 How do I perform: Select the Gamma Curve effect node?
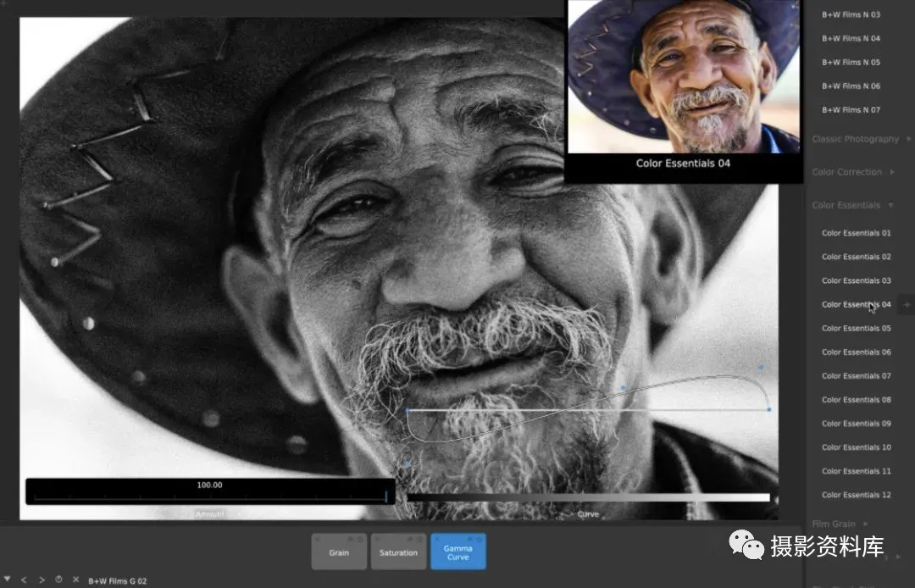pos(458,552)
